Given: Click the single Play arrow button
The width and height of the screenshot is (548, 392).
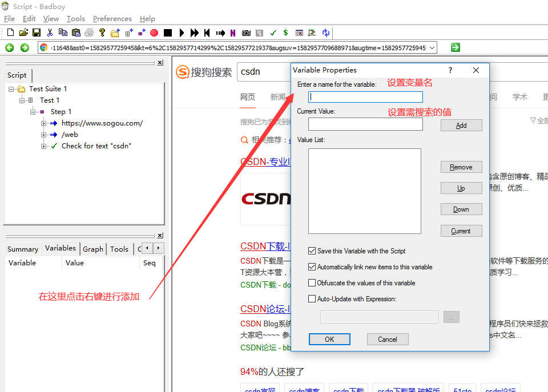Looking at the screenshot, I should pos(182,33).
